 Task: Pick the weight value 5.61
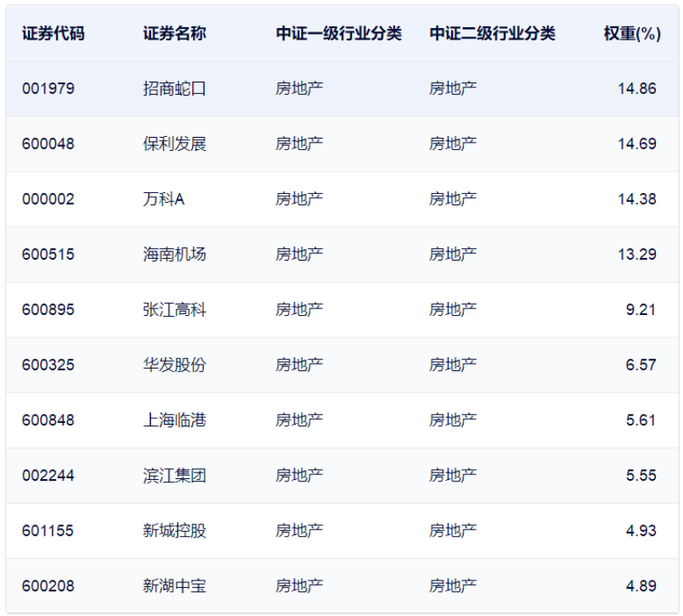[x=641, y=420]
